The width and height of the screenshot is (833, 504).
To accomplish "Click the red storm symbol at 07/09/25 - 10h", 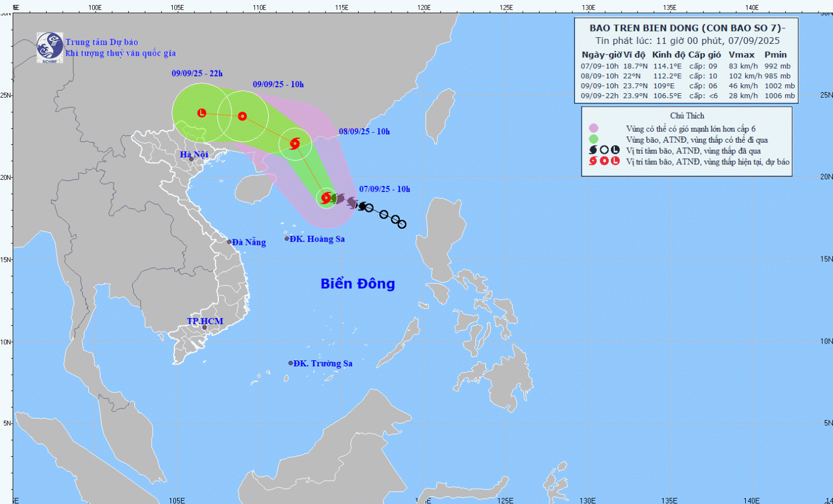I will pos(327,198).
